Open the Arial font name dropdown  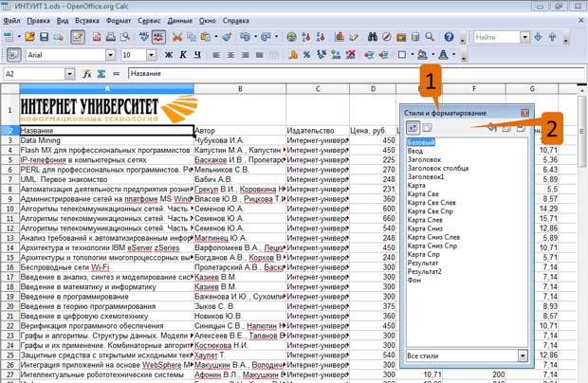pyautogui.click(x=110, y=55)
